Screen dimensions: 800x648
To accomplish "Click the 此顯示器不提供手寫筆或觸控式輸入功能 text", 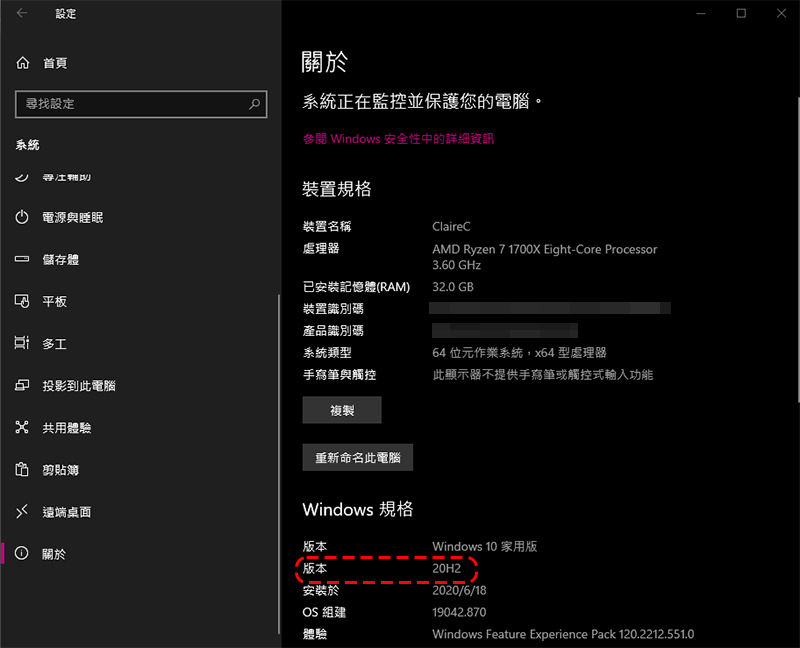I will pos(543,375).
